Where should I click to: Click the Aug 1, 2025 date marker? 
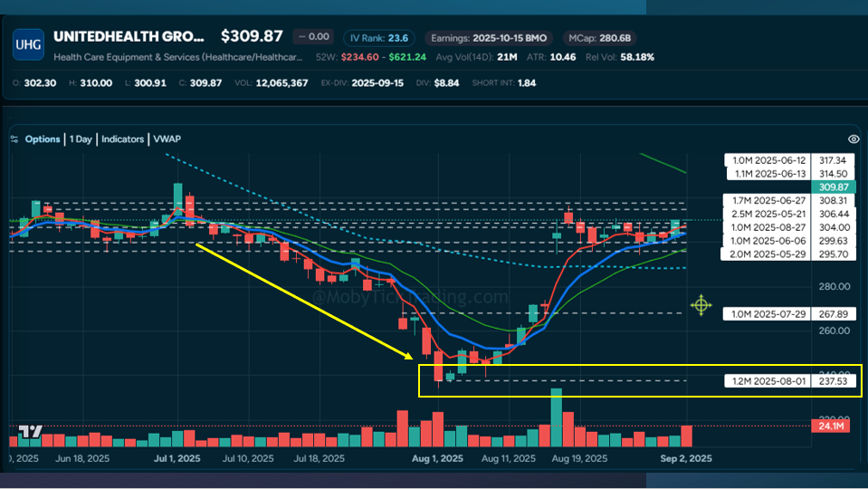click(437, 458)
